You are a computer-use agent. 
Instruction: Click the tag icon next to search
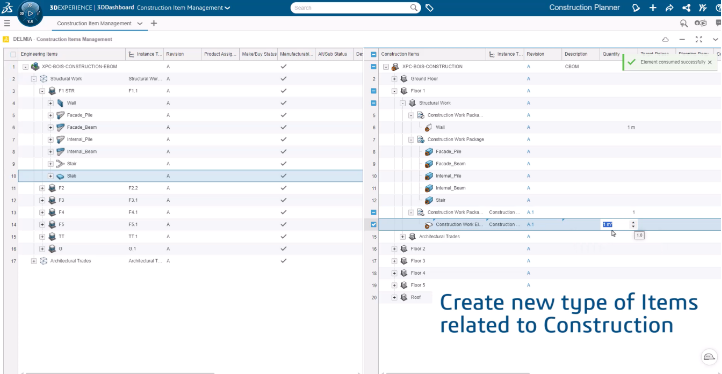pos(429,8)
